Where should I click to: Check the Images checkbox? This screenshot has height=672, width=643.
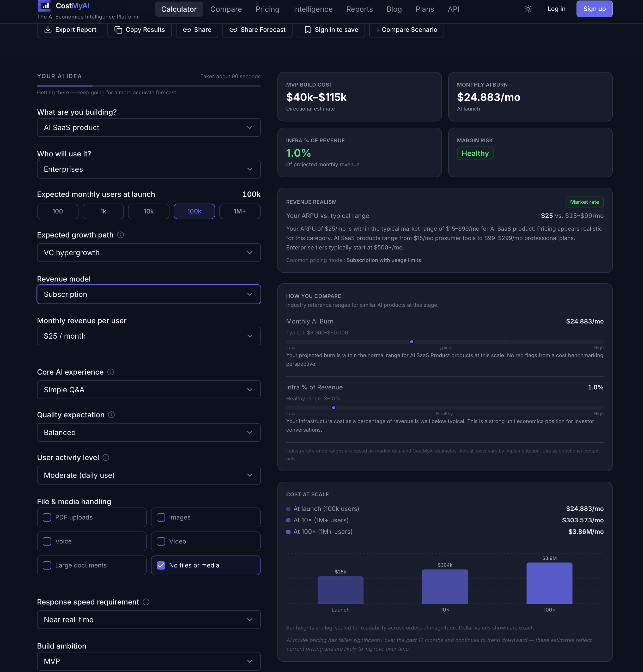[161, 517]
